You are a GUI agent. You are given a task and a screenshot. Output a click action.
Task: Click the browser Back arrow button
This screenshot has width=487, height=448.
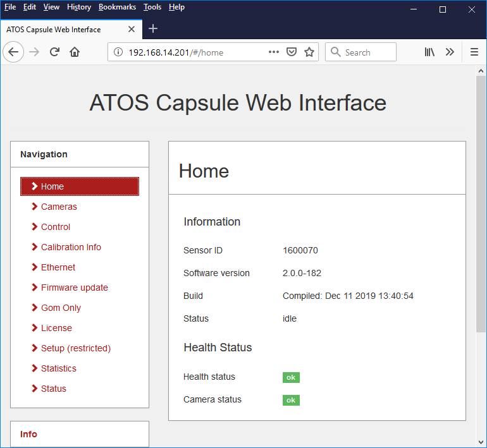[13, 52]
